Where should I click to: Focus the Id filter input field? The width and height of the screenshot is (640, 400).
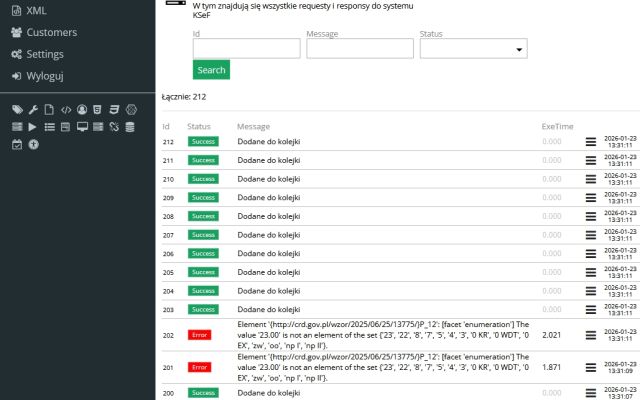point(246,49)
